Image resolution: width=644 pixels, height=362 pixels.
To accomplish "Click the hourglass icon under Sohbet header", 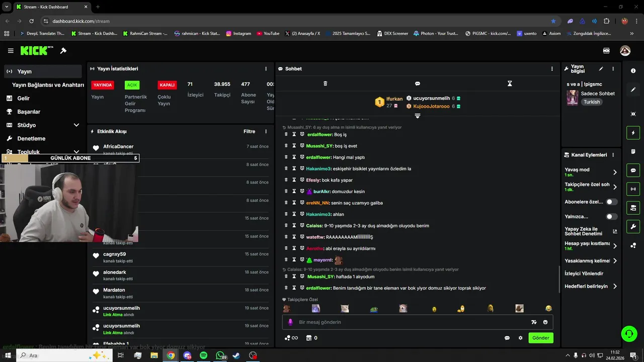I will [x=510, y=83].
